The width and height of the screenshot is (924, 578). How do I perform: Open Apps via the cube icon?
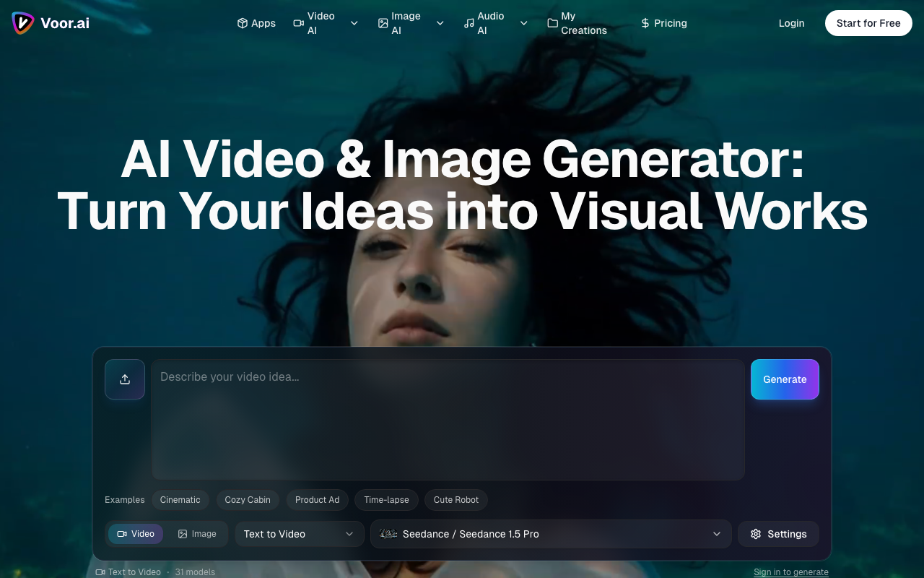(243, 23)
